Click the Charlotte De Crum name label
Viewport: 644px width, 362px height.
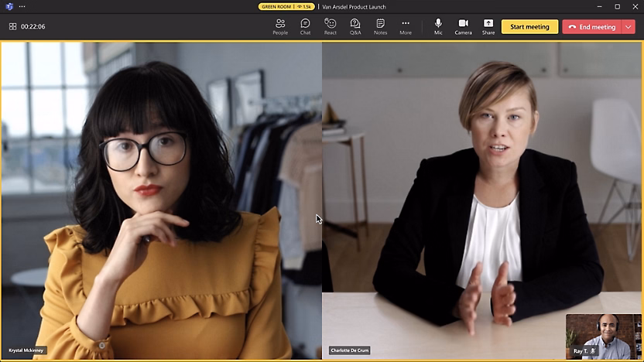coord(350,350)
